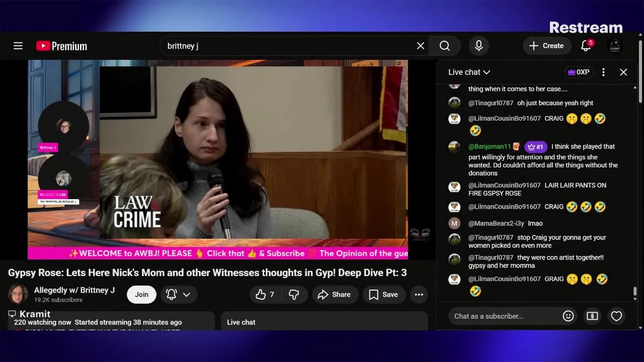
Task: Open the channel avatar beside Join
Action: pyautogui.click(x=18, y=294)
